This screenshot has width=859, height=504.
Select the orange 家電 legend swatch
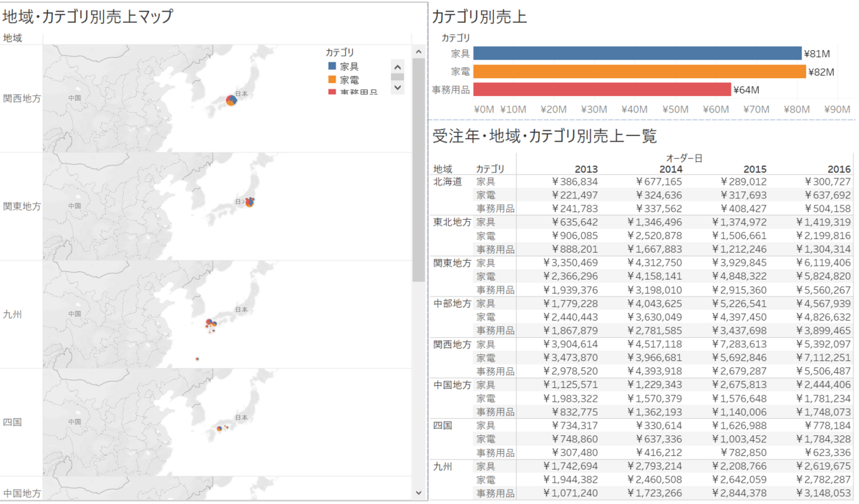(x=331, y=79)
